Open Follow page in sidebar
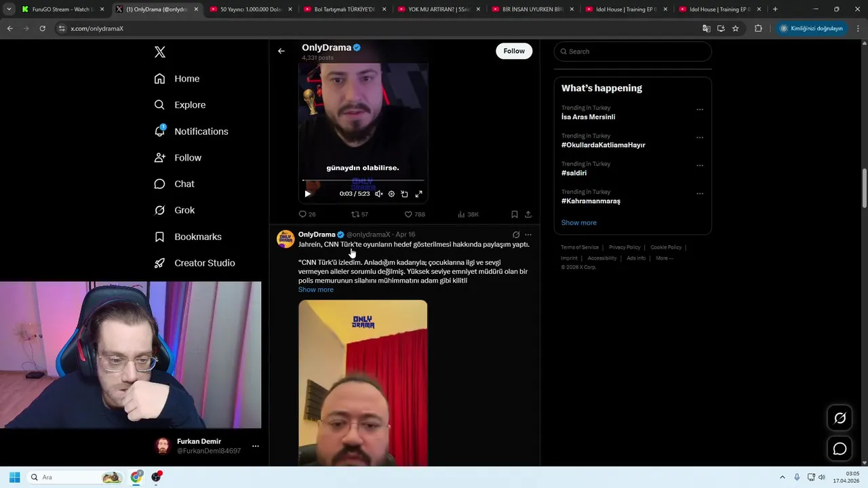The width and height of the screenshot is (868, 488). [178, 157]
